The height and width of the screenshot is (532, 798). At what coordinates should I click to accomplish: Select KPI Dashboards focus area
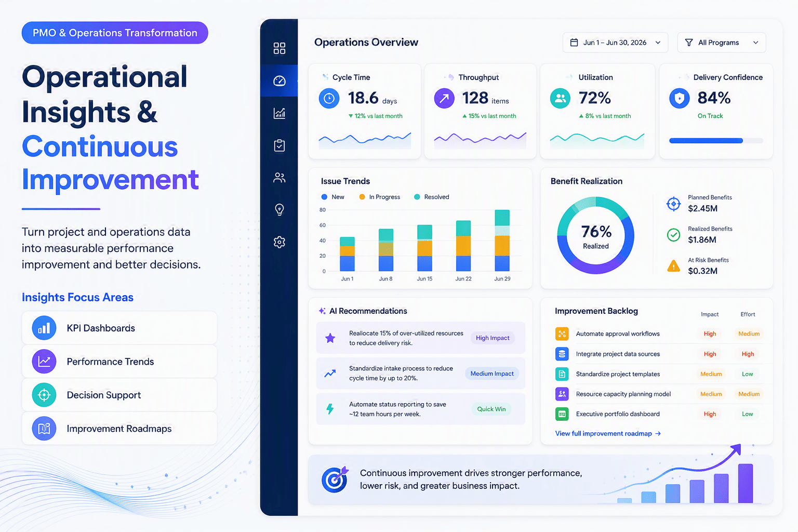tap(119, 328)
